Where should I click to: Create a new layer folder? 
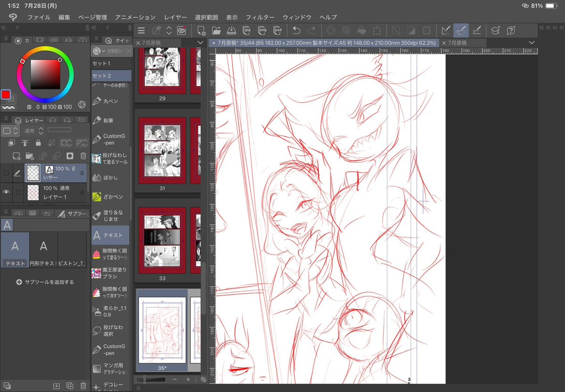30,155
